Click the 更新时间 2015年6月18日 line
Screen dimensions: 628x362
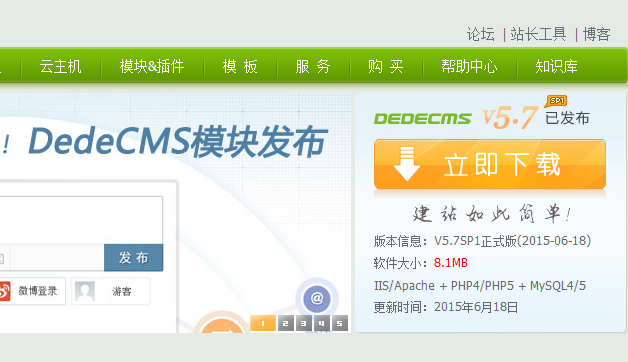point(446,307)
